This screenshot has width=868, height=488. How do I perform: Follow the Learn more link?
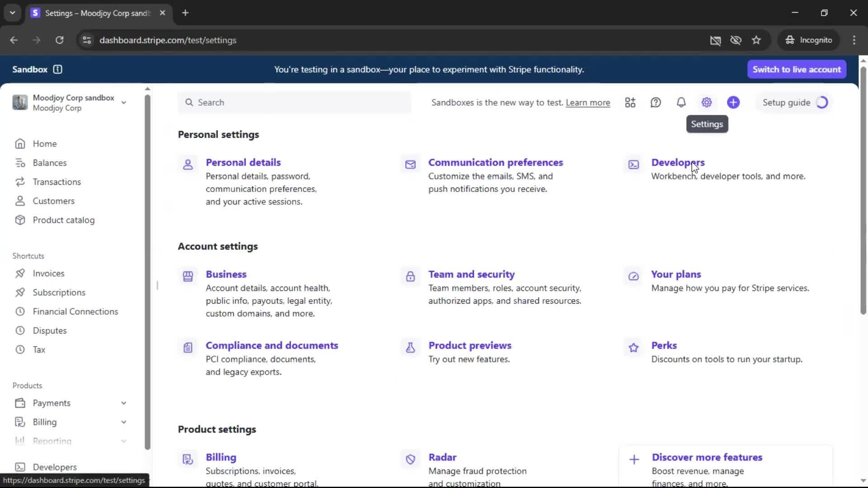[x=588, y=103]
